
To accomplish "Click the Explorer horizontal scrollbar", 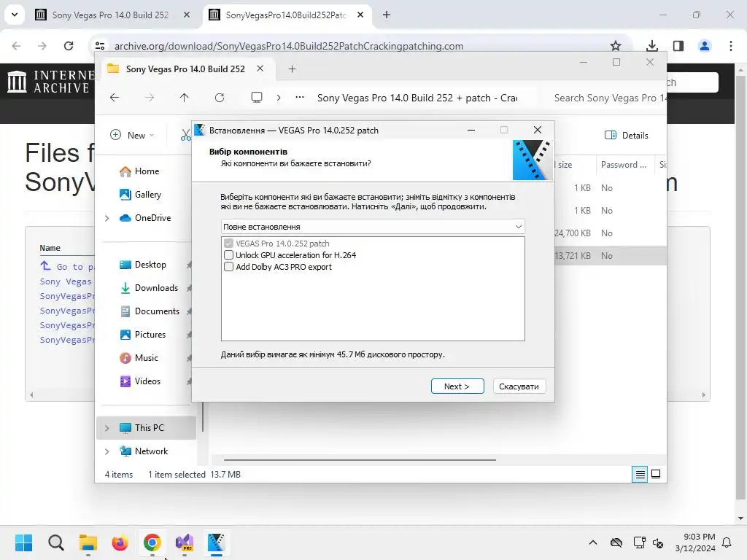I will coord(360,460).
